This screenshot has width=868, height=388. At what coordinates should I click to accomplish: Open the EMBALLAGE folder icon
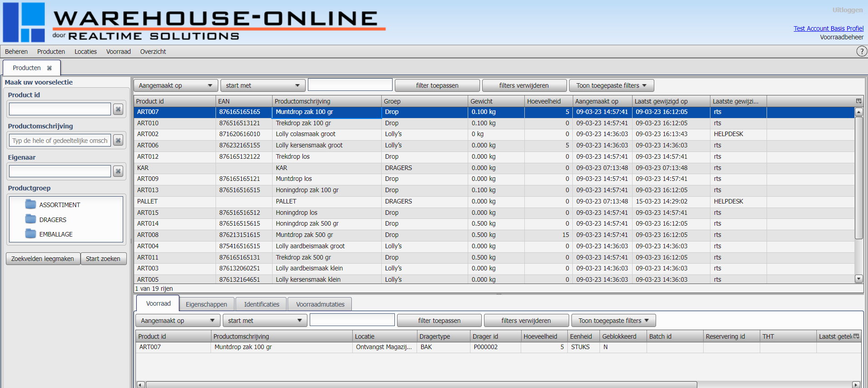(x=31, y=234)
